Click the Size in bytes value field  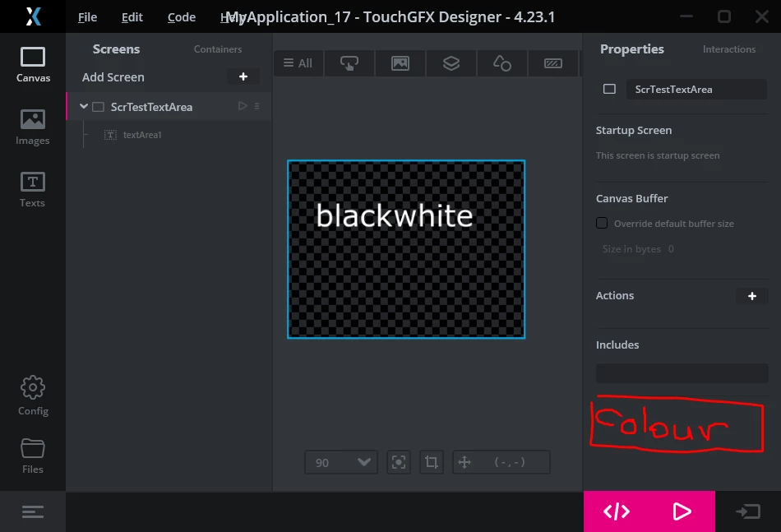pos(671,249)
